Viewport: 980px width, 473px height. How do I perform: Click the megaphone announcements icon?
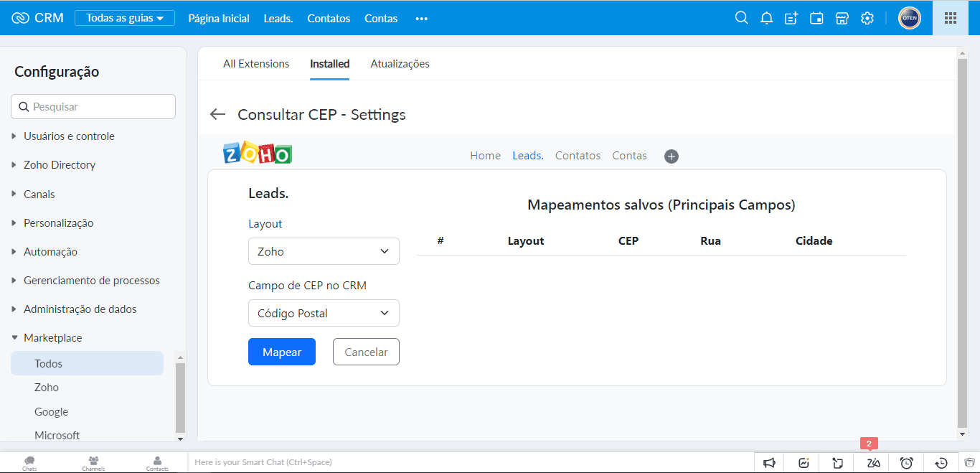[x=769, y=463]
